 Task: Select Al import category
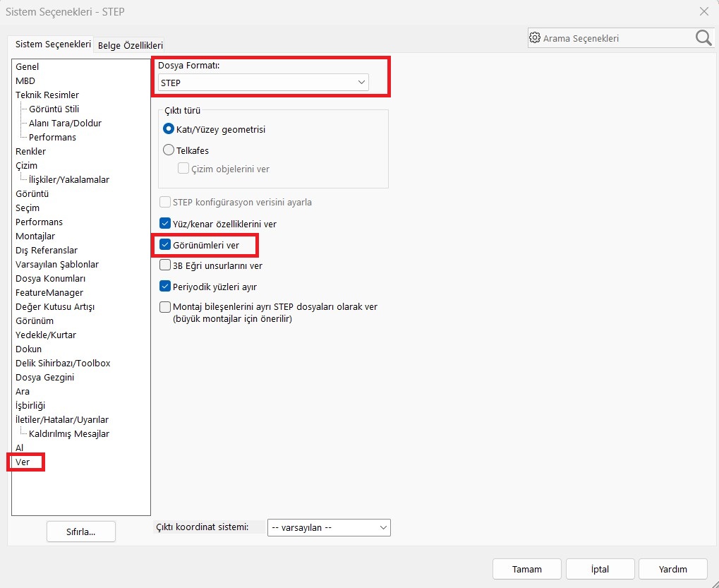(x=19, y=448)
